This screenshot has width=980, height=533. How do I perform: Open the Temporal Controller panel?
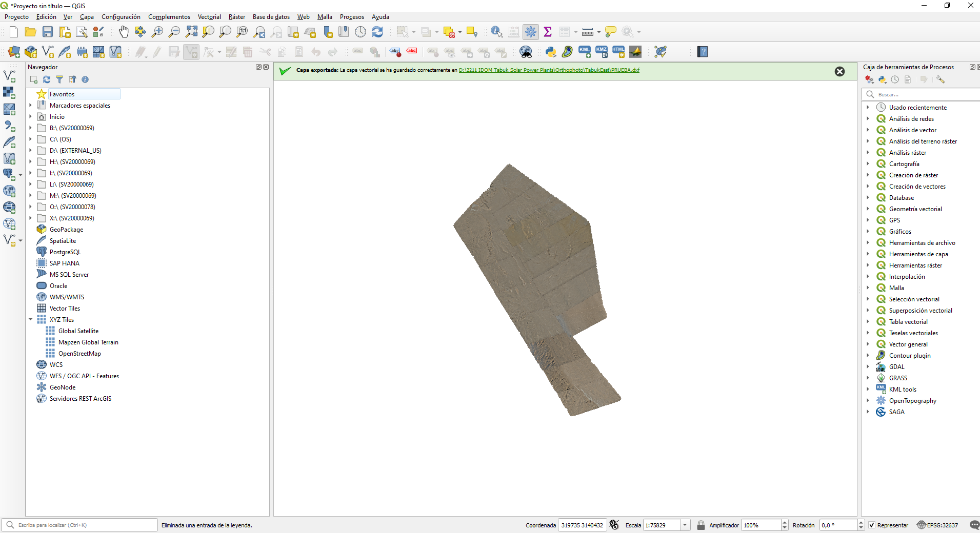[x=361, y=32]
